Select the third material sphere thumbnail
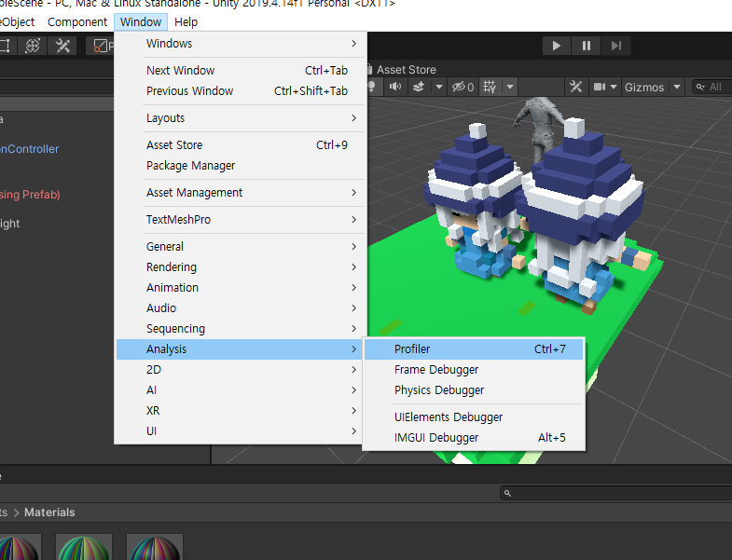732x560 pixels. tap(155, 548)
